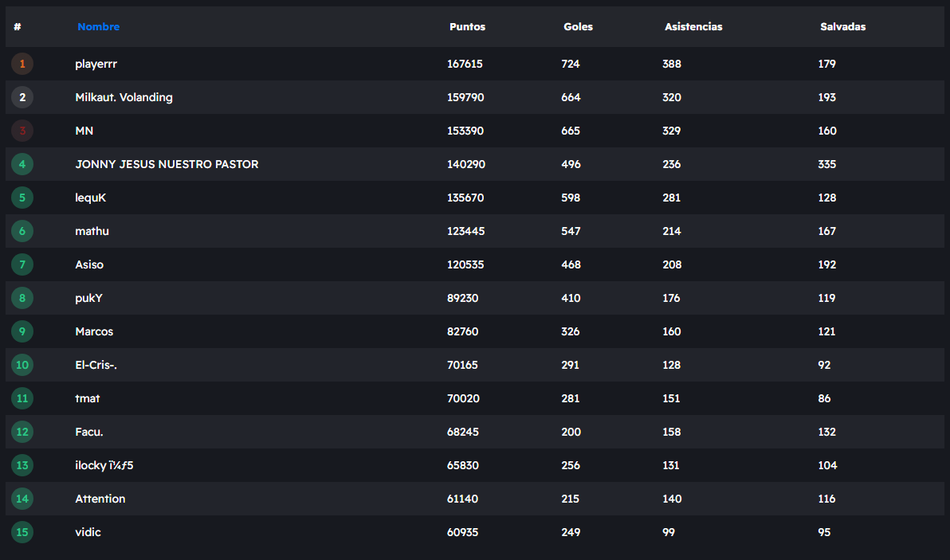
Task: Click the rank 3 badge icon
Action: point(22,131)
